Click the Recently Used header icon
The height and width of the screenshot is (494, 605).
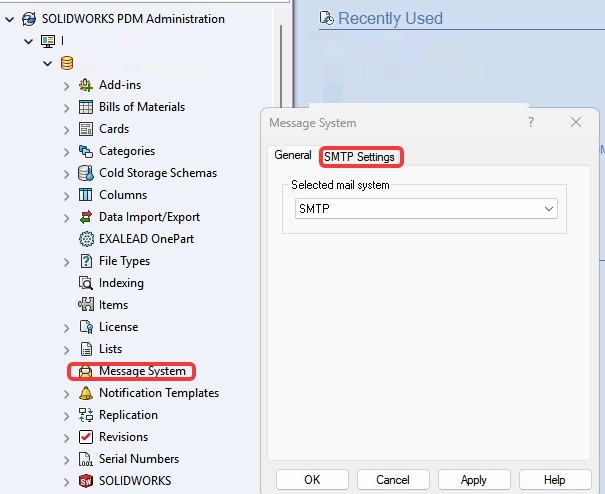pos(326,18)
